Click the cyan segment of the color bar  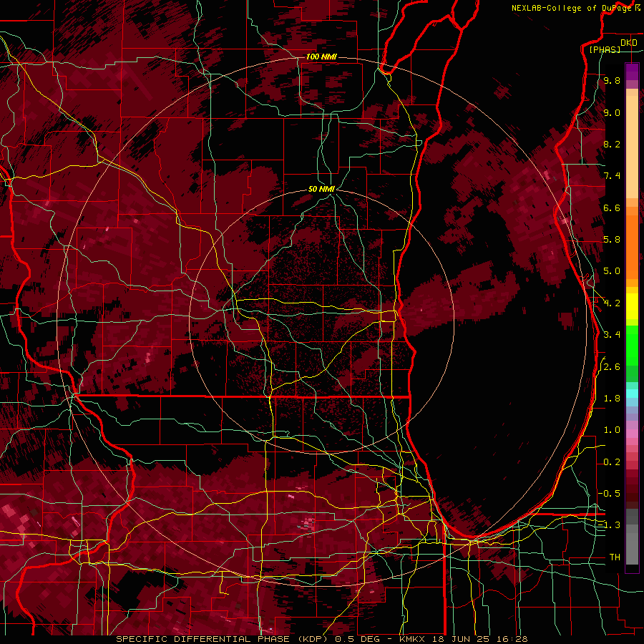(x=632, y=393)
